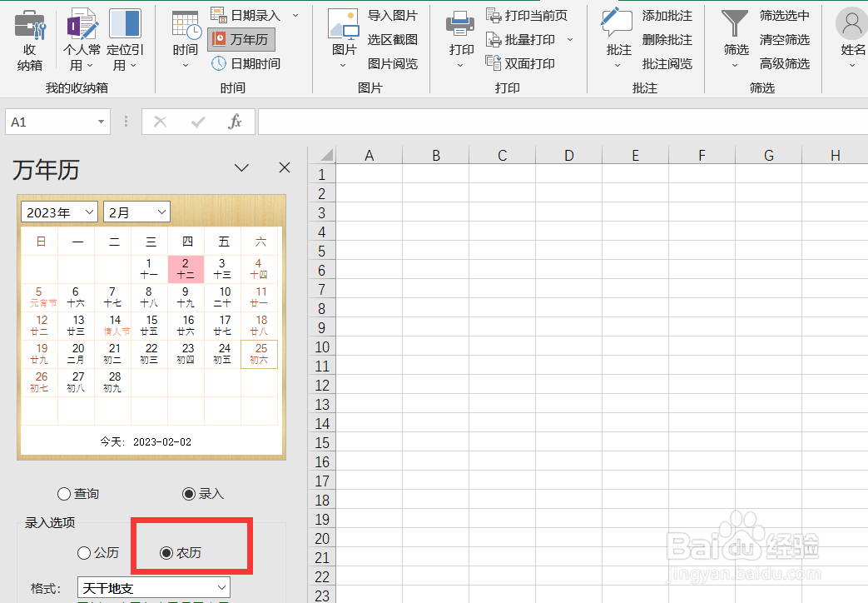Viewport: 868px width, 603px height.
Task: Close the 万年历 pane
Action: 285,167
